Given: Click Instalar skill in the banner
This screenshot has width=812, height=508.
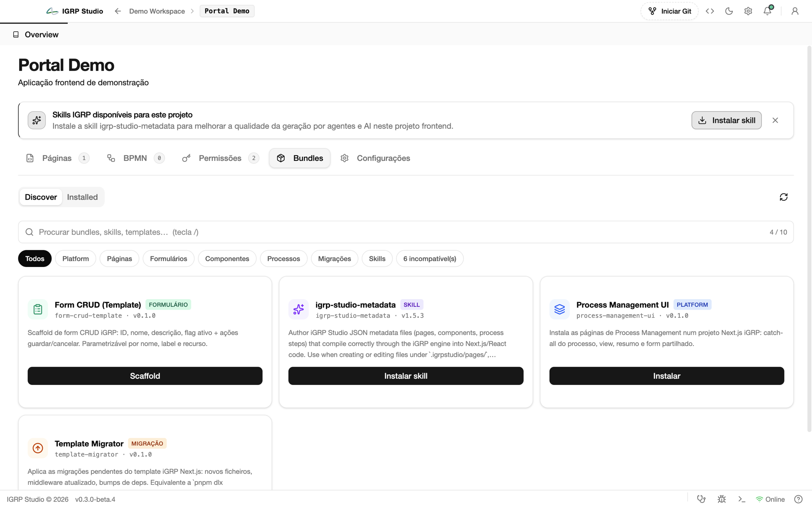Looking at the screenshot, I should [726, 120].
